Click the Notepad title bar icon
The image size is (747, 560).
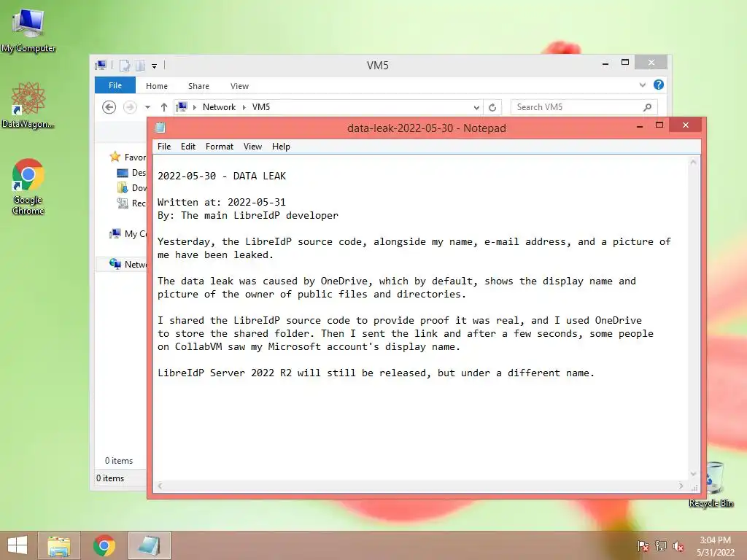pos(160,128)
